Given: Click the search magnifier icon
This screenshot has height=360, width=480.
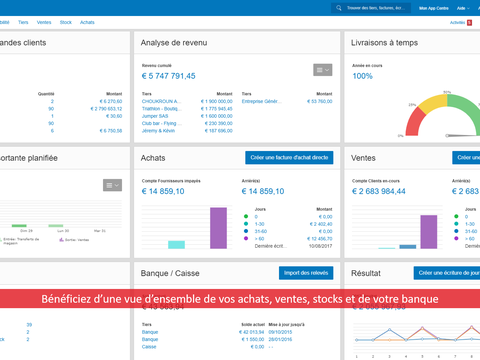Looking at the screenshot, I should click(x=339, y=8).
